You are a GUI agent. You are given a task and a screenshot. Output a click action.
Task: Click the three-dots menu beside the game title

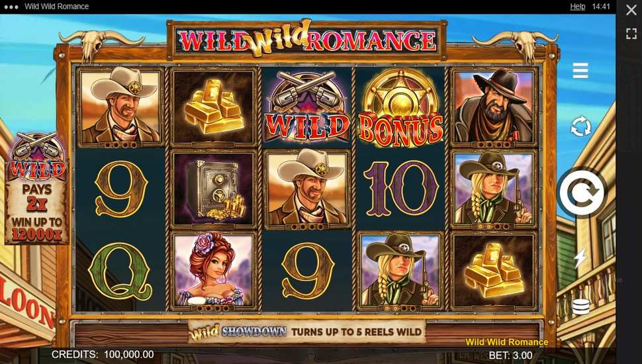[11, 7]
